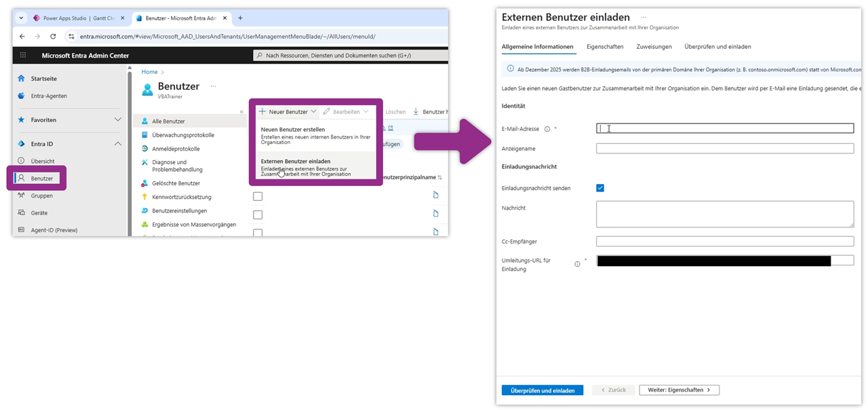
Task: Click the browser forward arrow
Action: 37,36
